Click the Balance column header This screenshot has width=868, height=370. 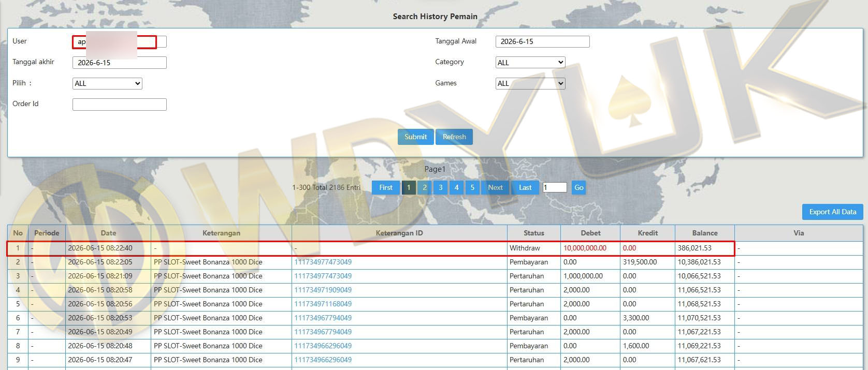click(705, 233)
